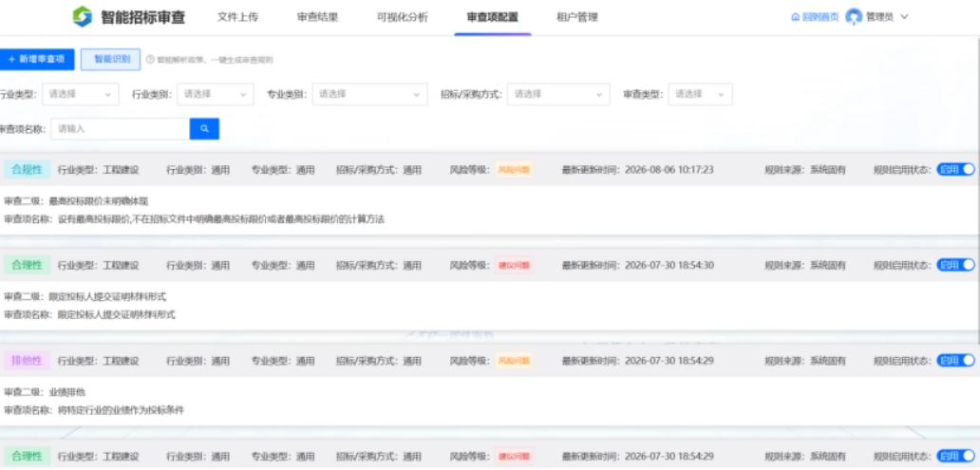Open the 文件上传 tab
The width and height of the screenshot is (980, 470).
coord(237,17)
